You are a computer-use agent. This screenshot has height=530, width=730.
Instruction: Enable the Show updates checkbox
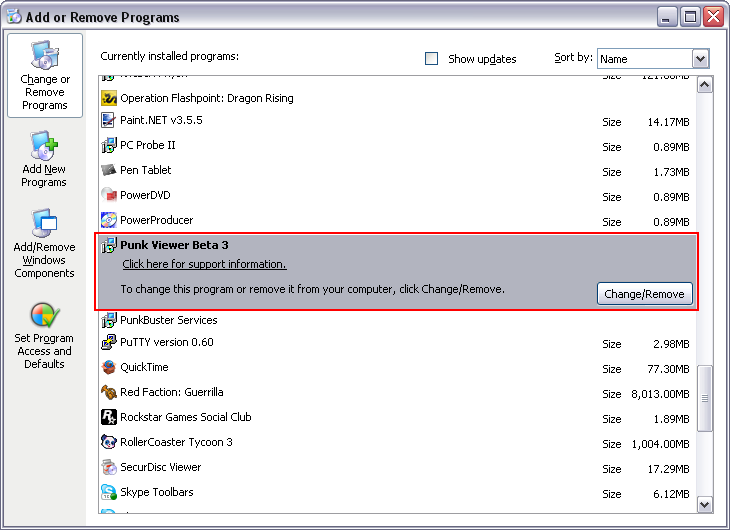point(432,59)
